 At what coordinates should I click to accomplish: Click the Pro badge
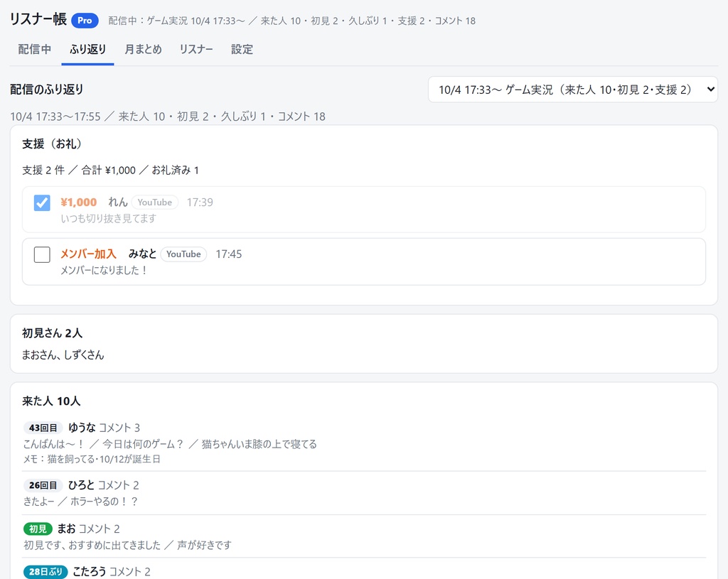[85, 21]
